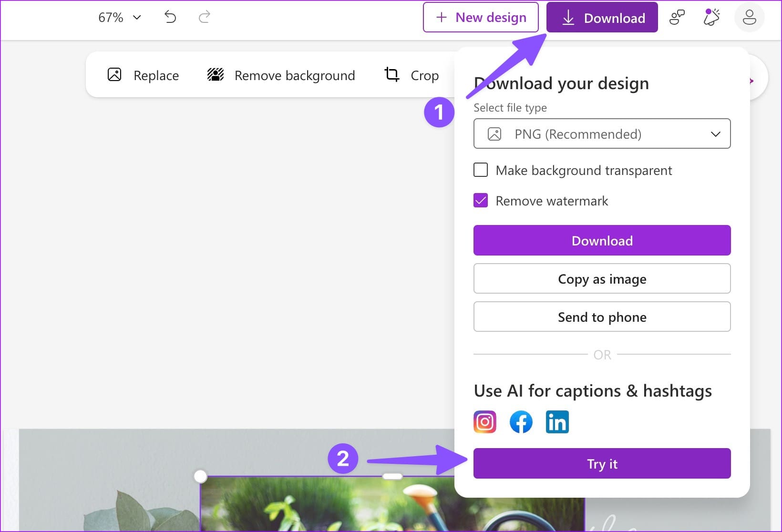Click the New design button

pos(481,18)
